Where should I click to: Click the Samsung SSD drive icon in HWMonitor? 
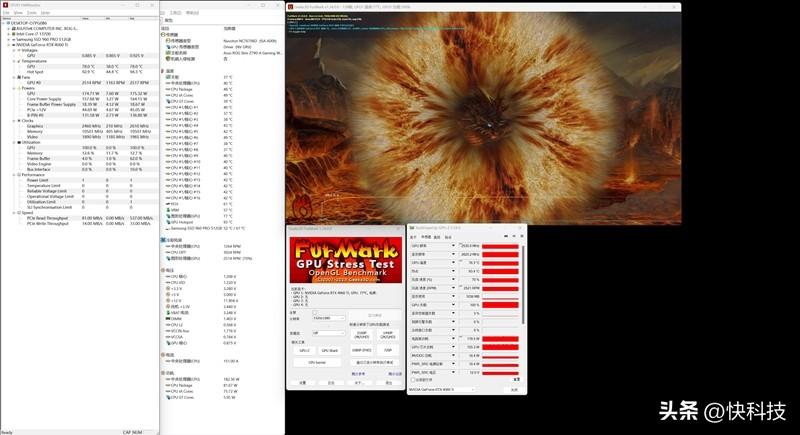click(14, 39)
